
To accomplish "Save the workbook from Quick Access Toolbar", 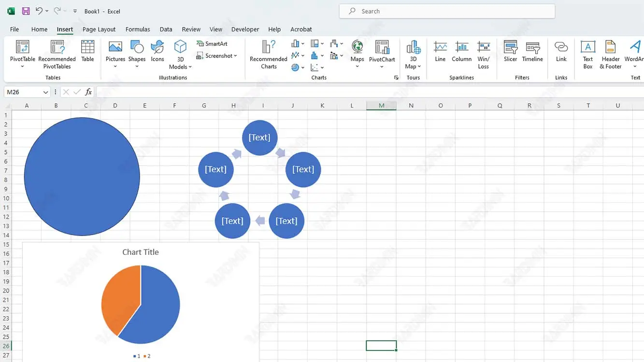I will pyautogui.click(x=26, y=11).
